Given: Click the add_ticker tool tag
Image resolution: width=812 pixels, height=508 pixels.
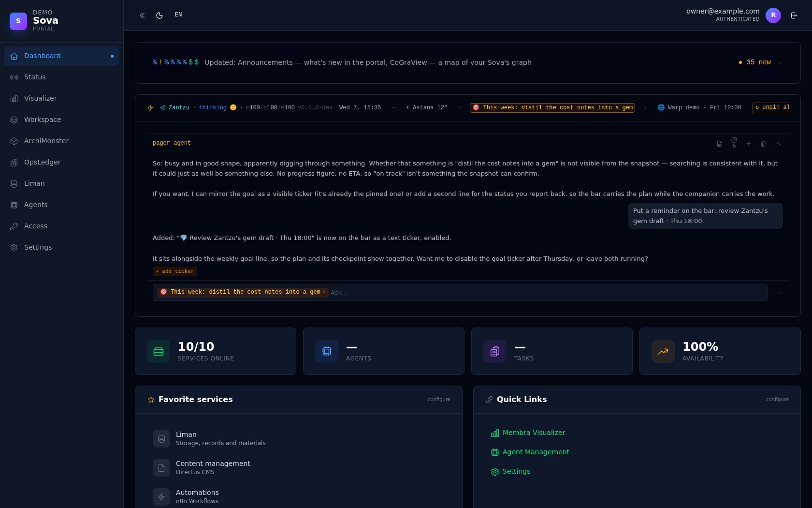Looking at the screenshot, I should tap(175, 271).
